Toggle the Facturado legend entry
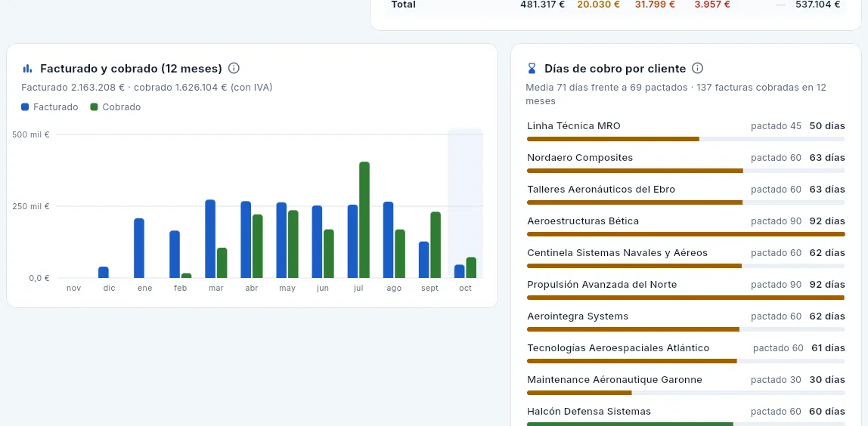The image size is (868, 426). point(50,106)
